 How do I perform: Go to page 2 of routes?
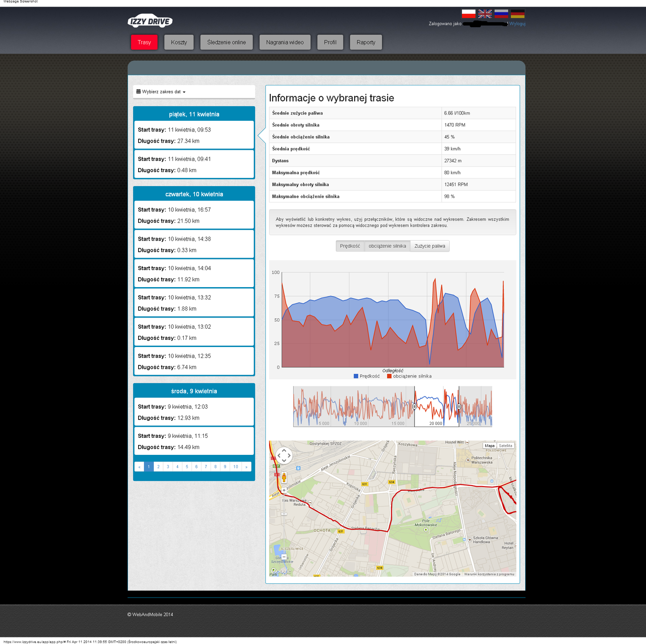coord(158,467)
